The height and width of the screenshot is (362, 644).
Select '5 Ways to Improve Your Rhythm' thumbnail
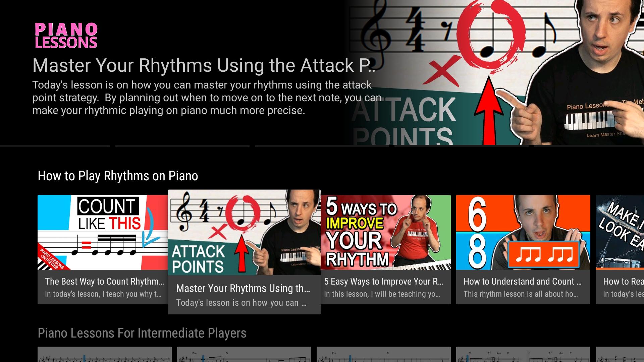pos(386,232)
